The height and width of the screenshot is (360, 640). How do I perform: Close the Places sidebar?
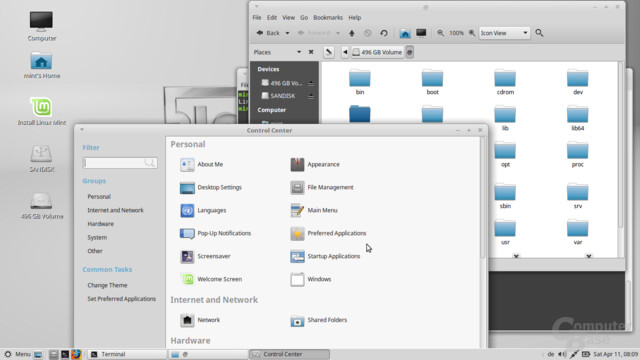[311, 52]
